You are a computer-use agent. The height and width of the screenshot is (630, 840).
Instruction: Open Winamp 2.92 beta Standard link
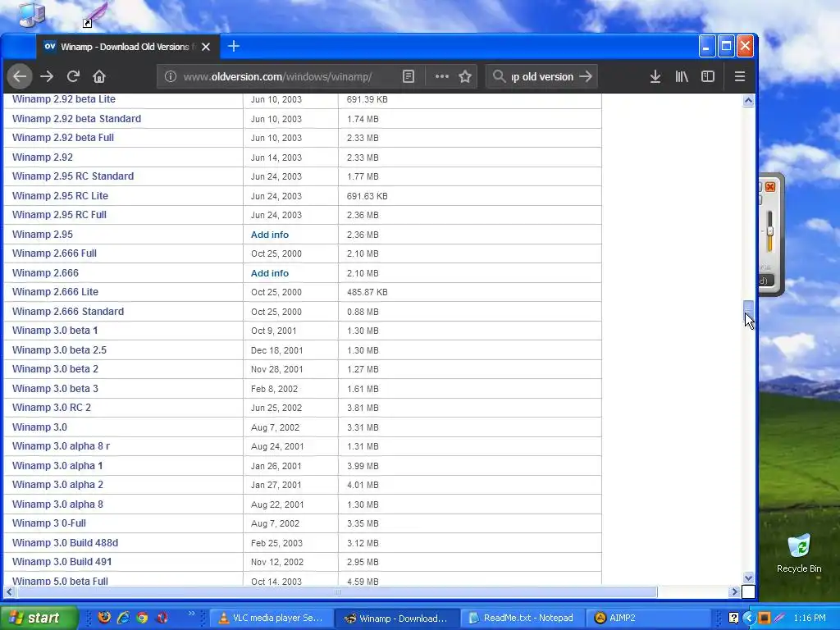76,118
